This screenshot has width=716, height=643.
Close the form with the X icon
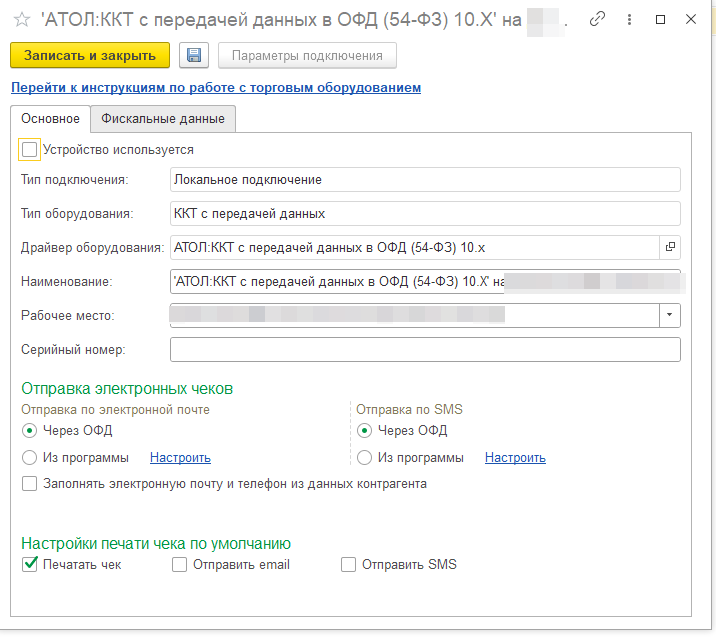(x=691, y=20)
